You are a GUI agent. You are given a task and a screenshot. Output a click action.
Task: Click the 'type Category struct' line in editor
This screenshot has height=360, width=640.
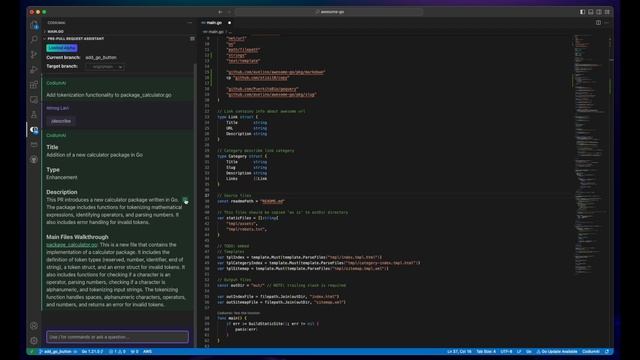[x=242, y=156]
